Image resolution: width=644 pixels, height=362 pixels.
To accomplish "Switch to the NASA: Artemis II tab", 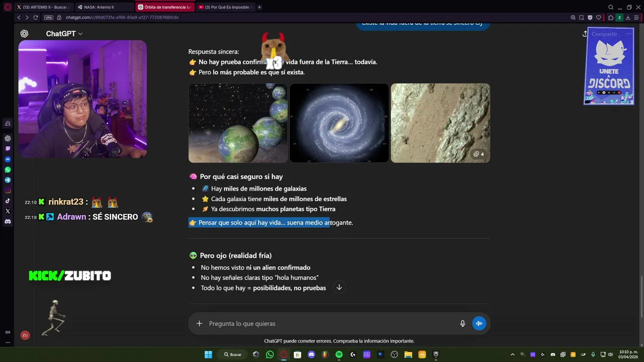I will 105,7.
